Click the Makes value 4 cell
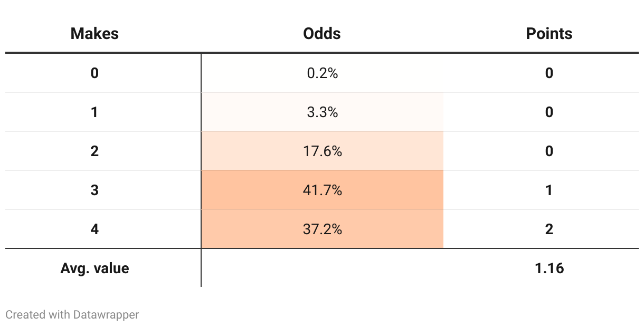 (94, 229)
